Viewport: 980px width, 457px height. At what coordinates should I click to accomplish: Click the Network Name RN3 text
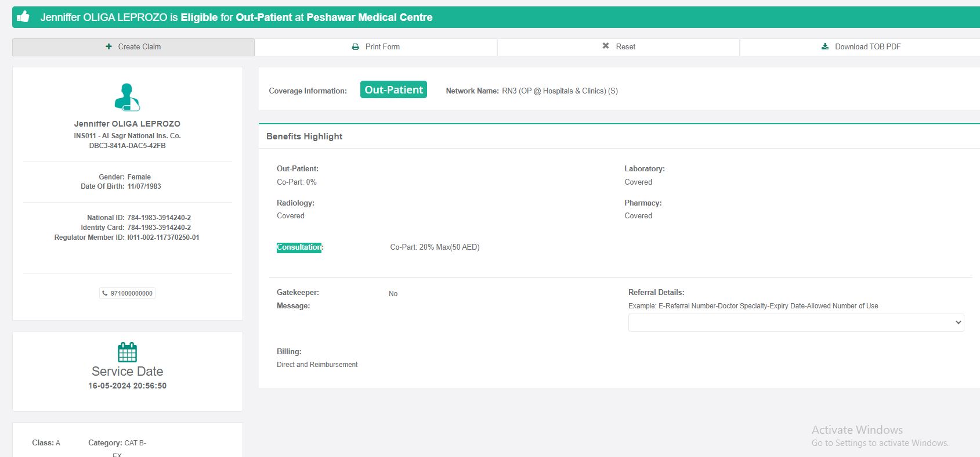[559, 91]
